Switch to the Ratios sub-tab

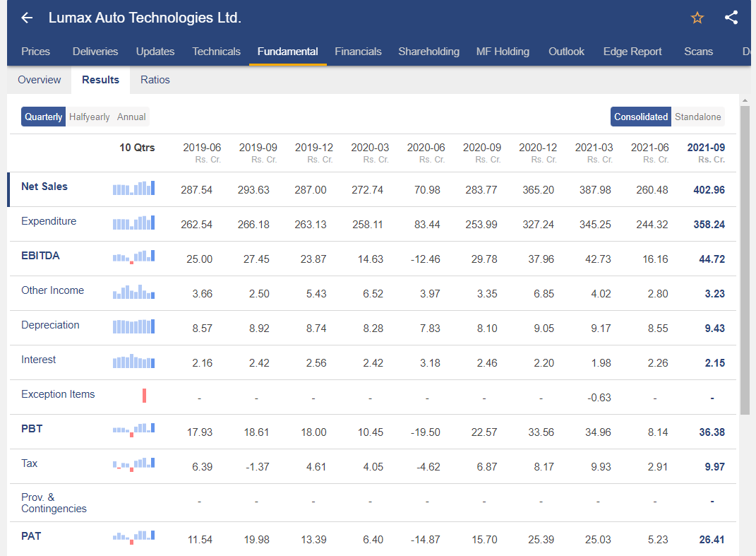tap(155, 80)
